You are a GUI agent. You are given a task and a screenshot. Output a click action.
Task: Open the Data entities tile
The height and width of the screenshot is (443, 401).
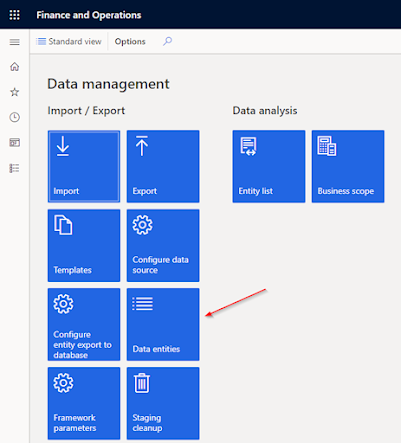coord(163,324)
